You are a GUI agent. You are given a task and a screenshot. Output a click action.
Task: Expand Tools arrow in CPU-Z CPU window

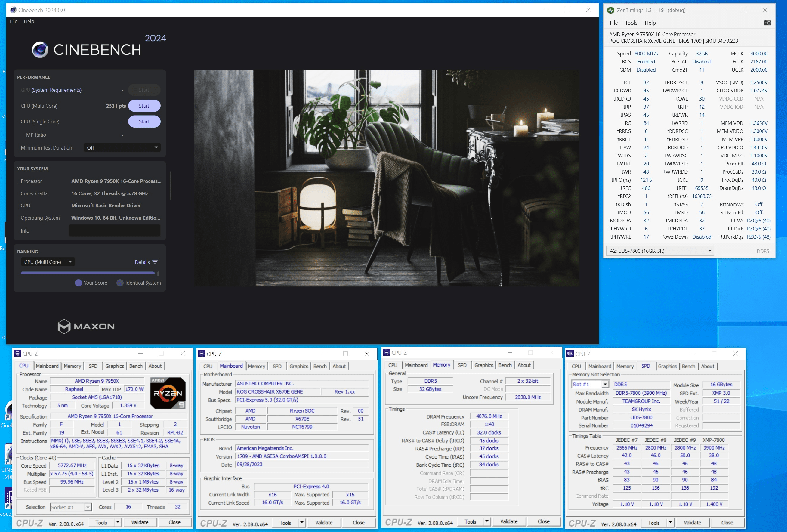118,522
